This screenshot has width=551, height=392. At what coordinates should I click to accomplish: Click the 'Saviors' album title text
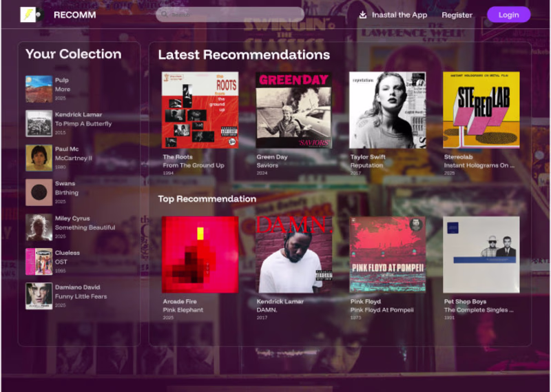(267, 165)
